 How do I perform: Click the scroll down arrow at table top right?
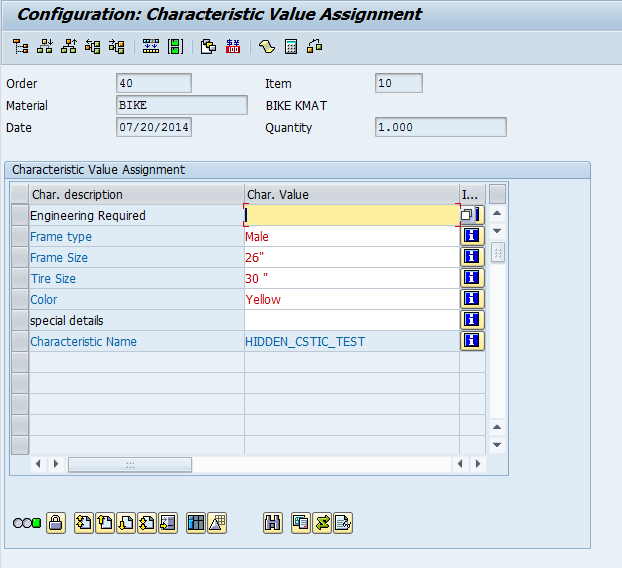(x=497, y=231)
